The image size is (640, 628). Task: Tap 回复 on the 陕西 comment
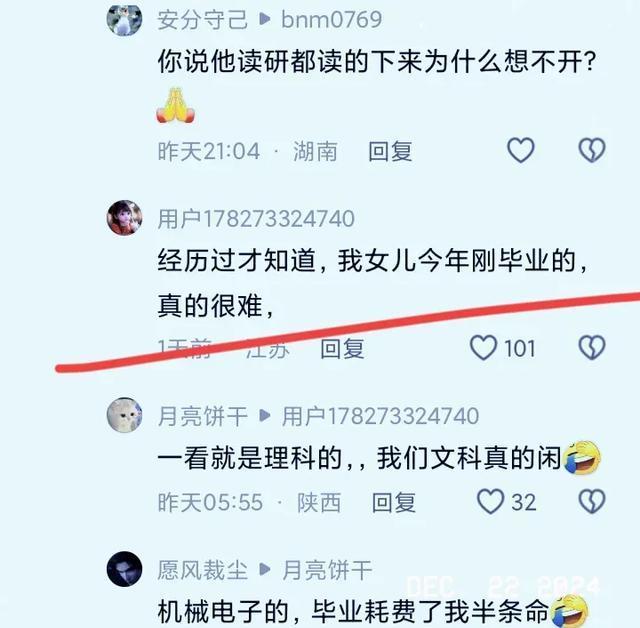pyautogui.click(x=394, y=503)
